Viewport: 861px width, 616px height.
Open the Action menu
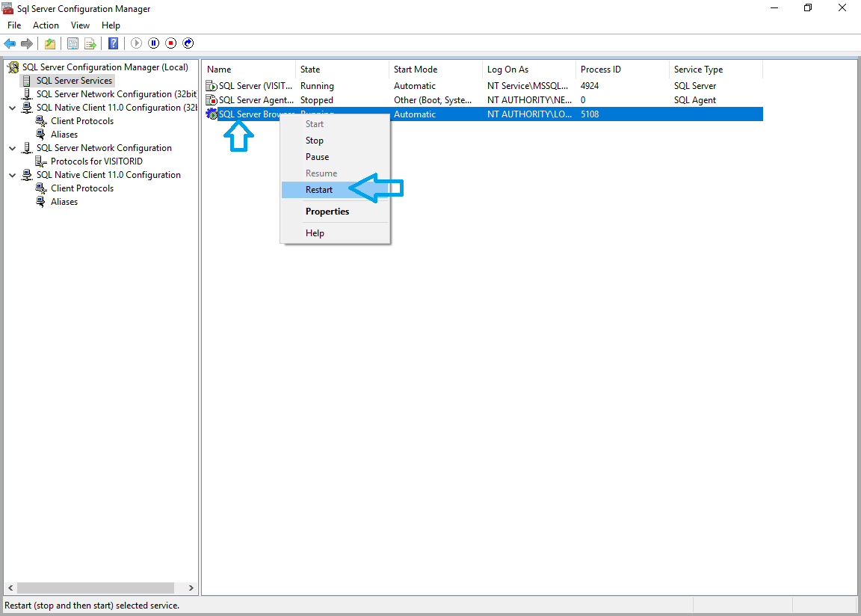[46, 25]
